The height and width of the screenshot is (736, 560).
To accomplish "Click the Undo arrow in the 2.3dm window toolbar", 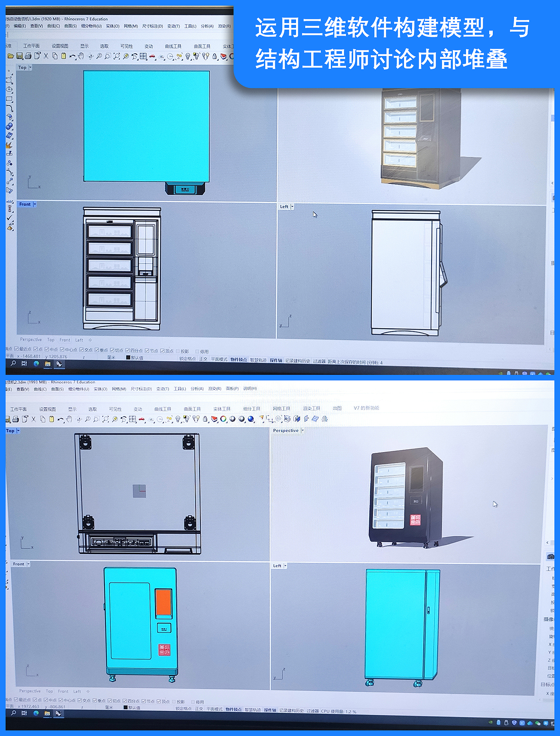I will click(x=60, y=419).
